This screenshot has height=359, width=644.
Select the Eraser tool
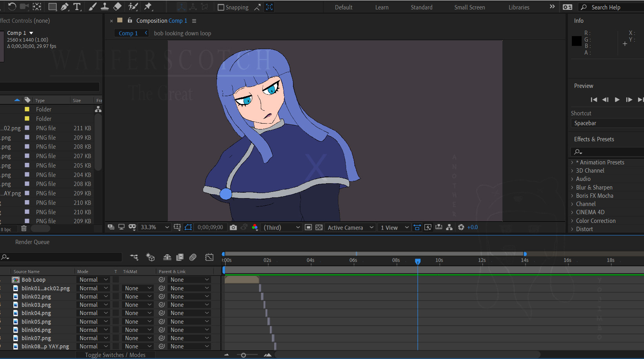[117, 7]
